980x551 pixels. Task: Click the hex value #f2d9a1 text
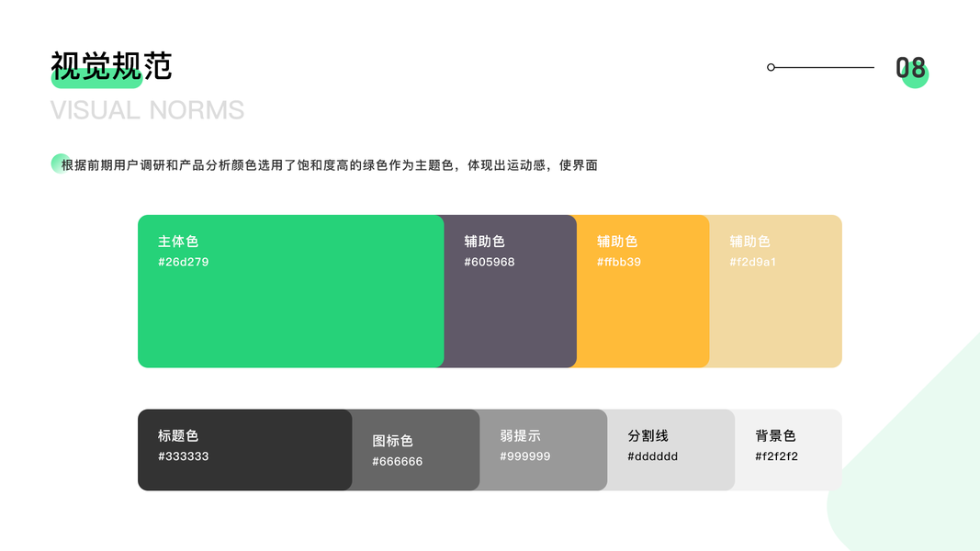[x=752, y=263]
